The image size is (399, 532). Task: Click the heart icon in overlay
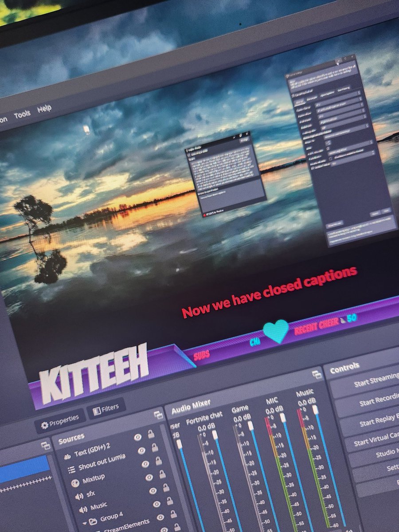(276, 331)
